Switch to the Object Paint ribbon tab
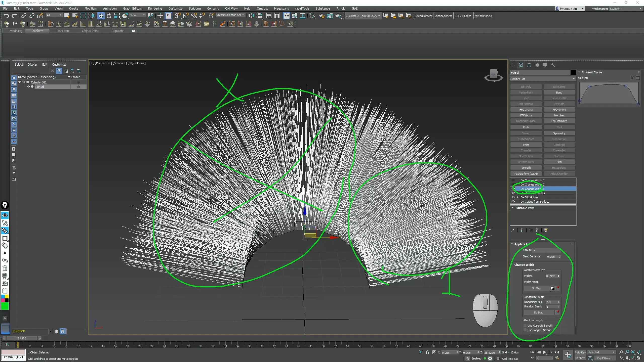 (90, 31)
